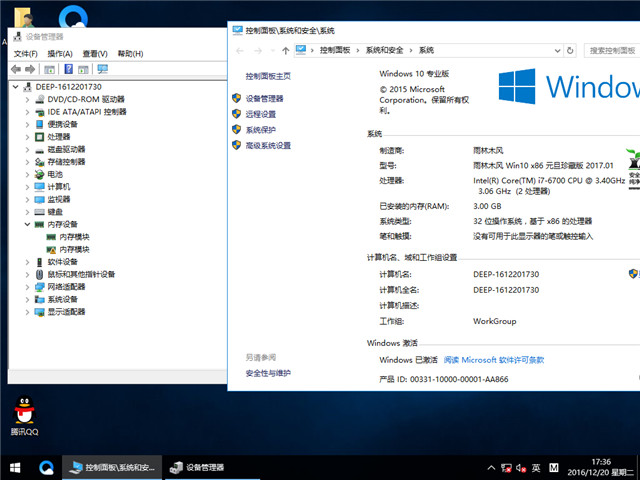Select computer name DEEP-1612201730 text in System
The image size is (640, 480).
pos(506,274)
